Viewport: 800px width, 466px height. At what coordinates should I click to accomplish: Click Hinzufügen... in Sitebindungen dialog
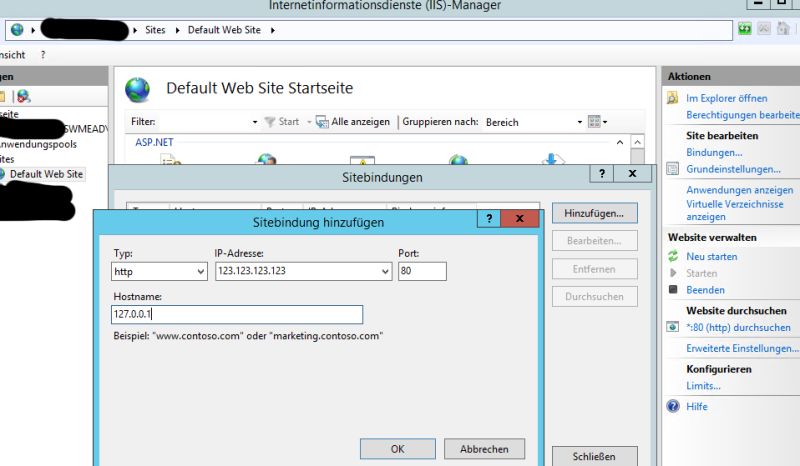[594, 213]
